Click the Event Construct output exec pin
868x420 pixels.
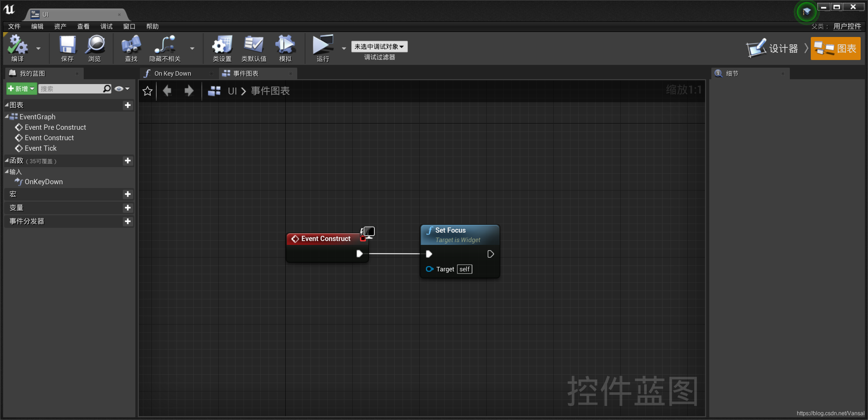click(x=359, y=254)
